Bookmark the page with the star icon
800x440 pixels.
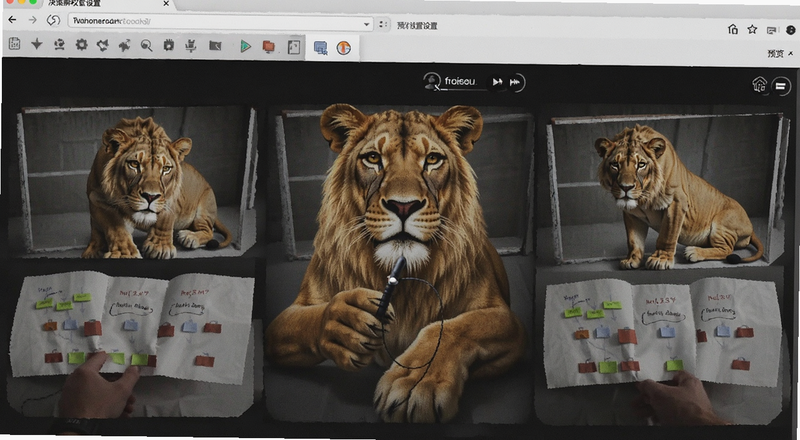(753, 30)
